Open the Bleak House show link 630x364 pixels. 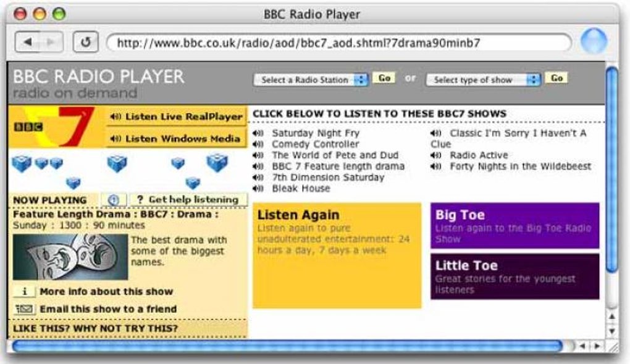click(301, 188)
